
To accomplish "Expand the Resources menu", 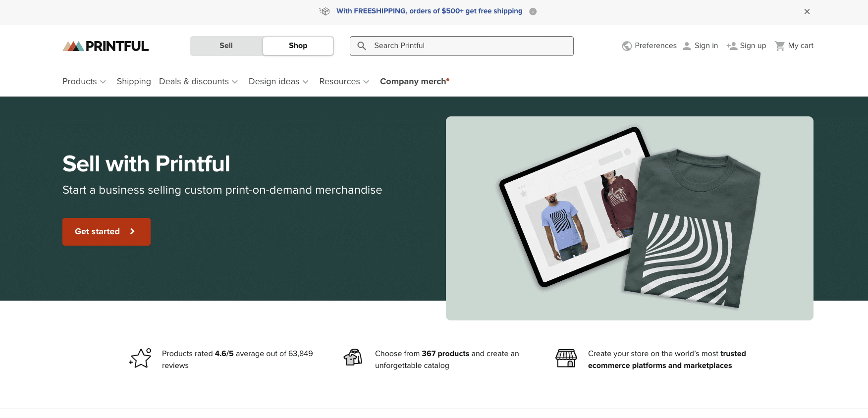I will [x=344, y=81].
